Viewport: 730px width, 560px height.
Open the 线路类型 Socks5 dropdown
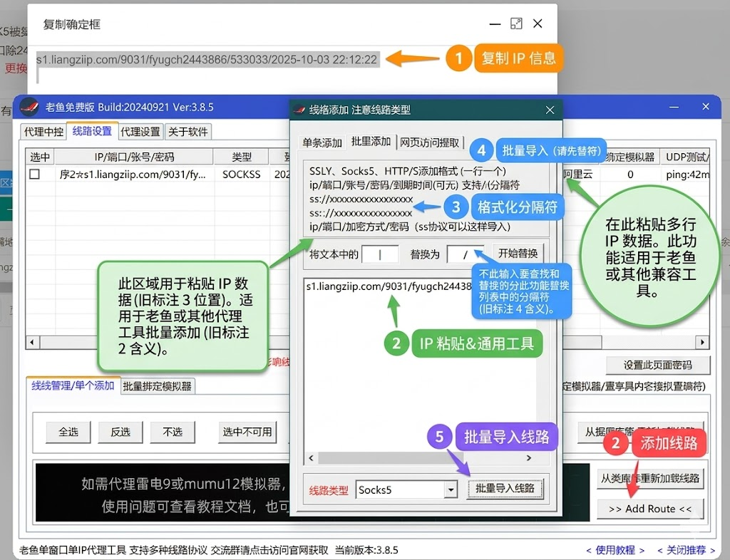click(451, 489)
